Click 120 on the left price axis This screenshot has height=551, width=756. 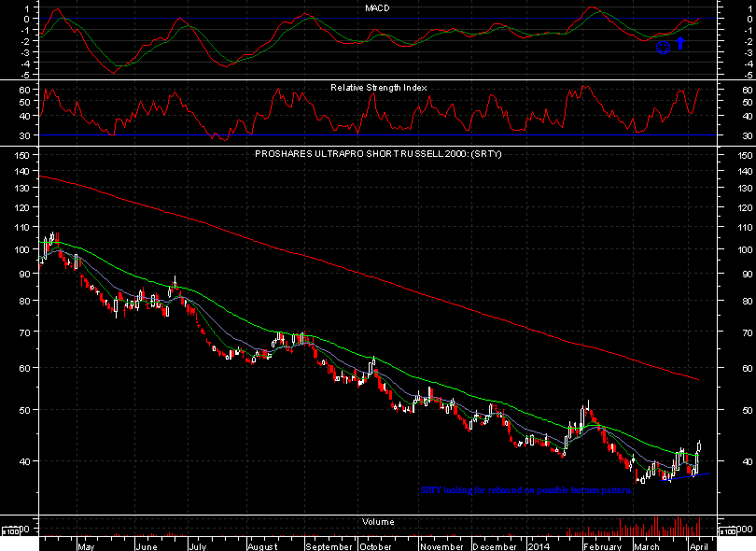coord(22,207)
